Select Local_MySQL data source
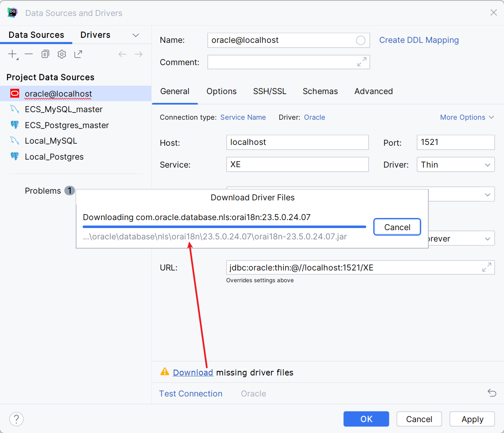The image size is (504, 433). tap(76, 141)
